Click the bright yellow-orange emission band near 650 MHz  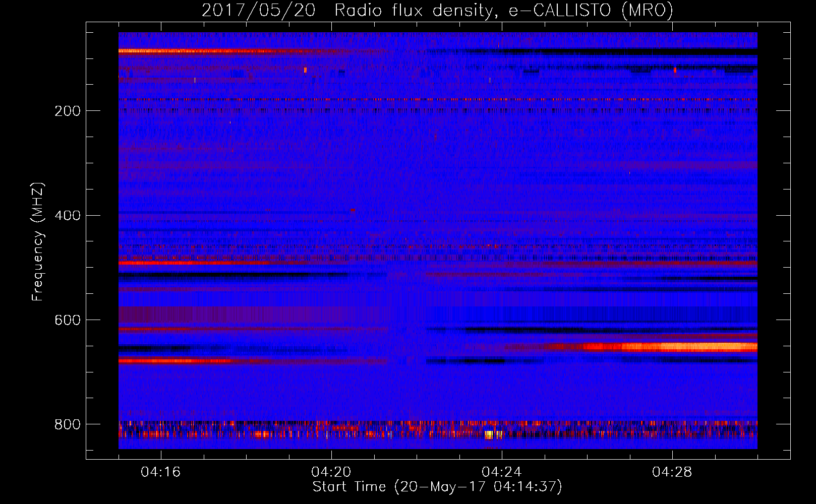point(671,347)
